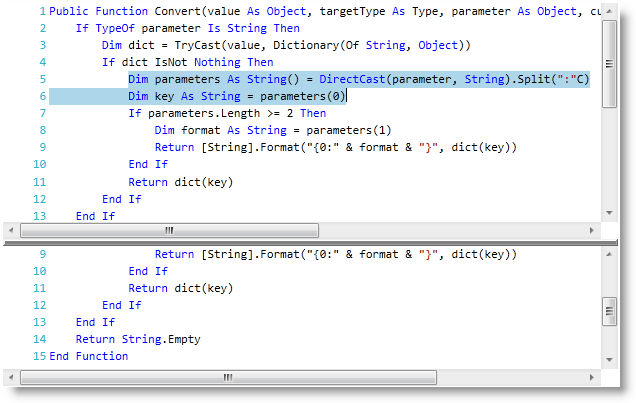Click '[String].Format' on line 9 top pane
This screenshot has width=636, height=403.
250,148
